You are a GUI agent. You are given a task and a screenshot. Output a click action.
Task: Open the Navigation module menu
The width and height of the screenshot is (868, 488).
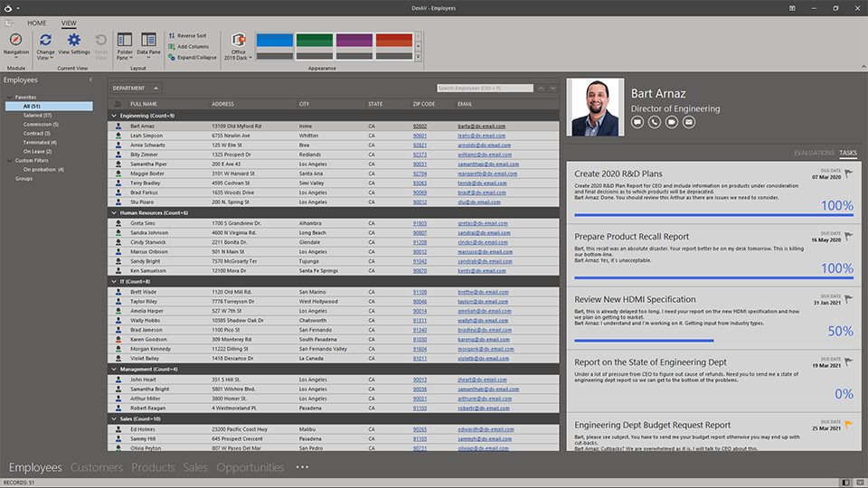click(16, 45)
